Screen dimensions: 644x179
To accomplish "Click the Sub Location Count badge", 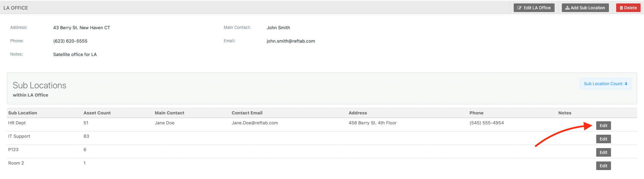I will (605, 84).
